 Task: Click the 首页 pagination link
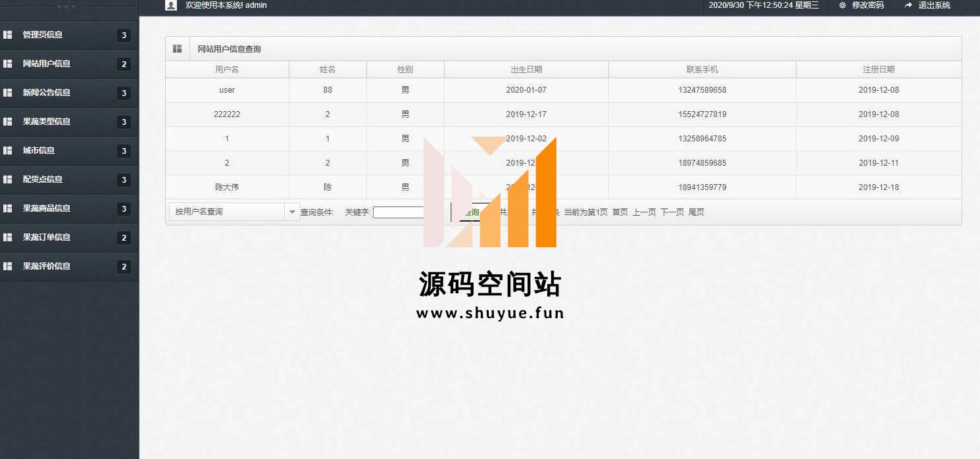click(620, 212)
